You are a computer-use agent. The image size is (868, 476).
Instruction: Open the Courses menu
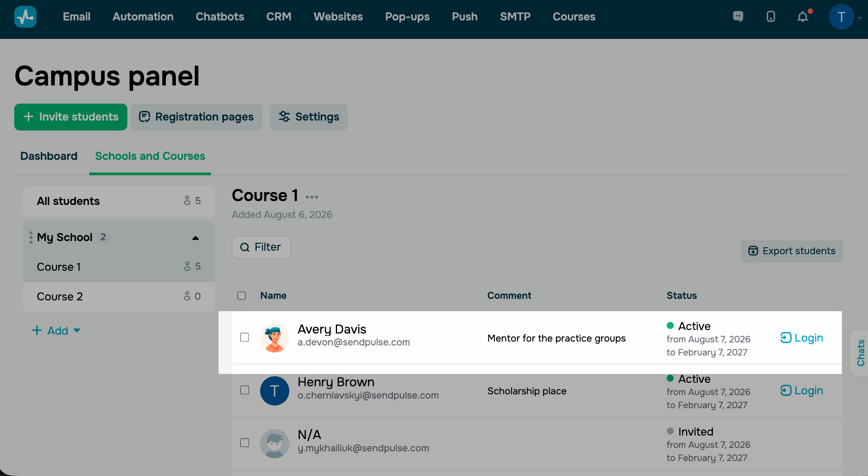pyautogui.click(x=574, y=17)
